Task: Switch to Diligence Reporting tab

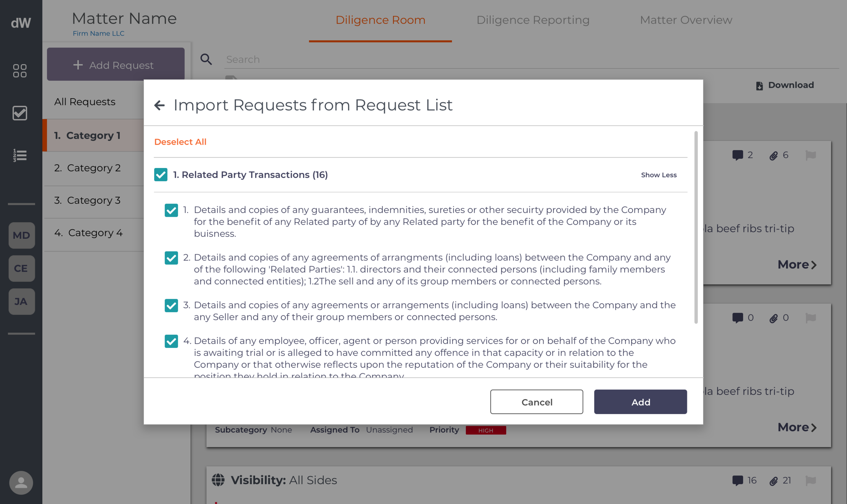Action: click(x=533, y=20)
